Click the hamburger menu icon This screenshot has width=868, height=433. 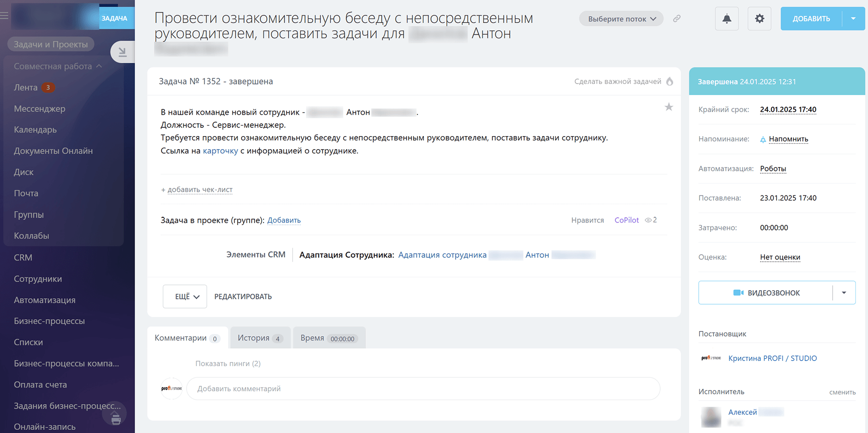(x=4, y=15)
